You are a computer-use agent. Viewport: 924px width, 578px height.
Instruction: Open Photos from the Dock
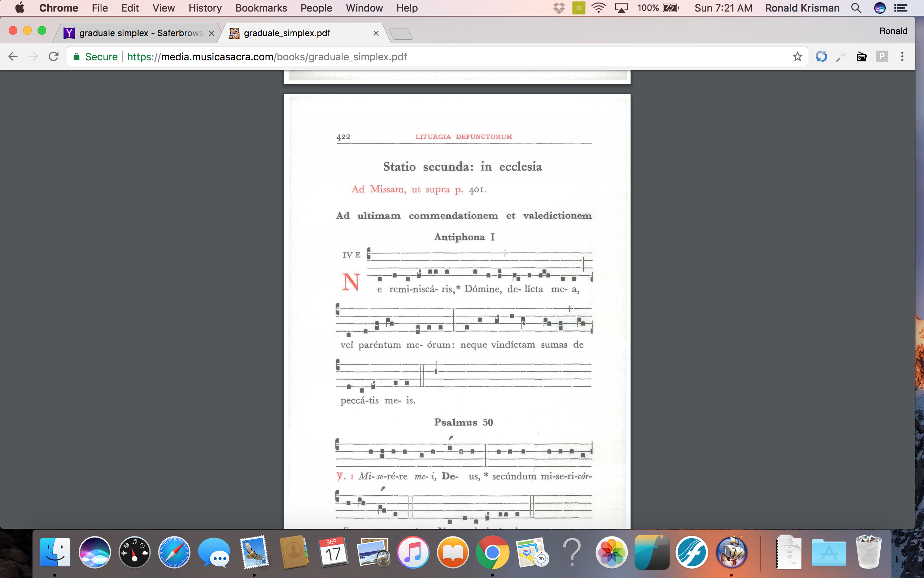[612, 552]
